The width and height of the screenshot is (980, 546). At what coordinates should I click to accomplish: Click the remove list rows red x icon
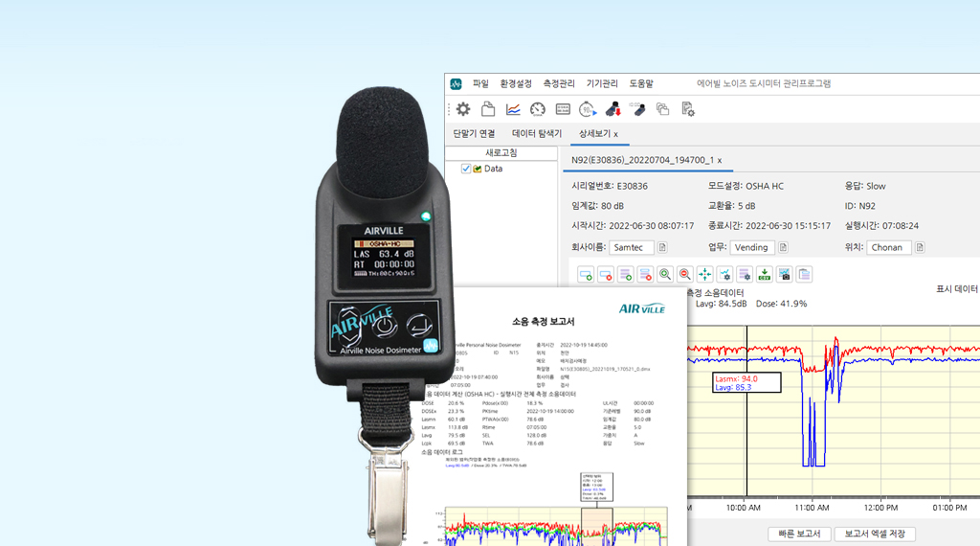pyautogui.click(x=646, y=274)
